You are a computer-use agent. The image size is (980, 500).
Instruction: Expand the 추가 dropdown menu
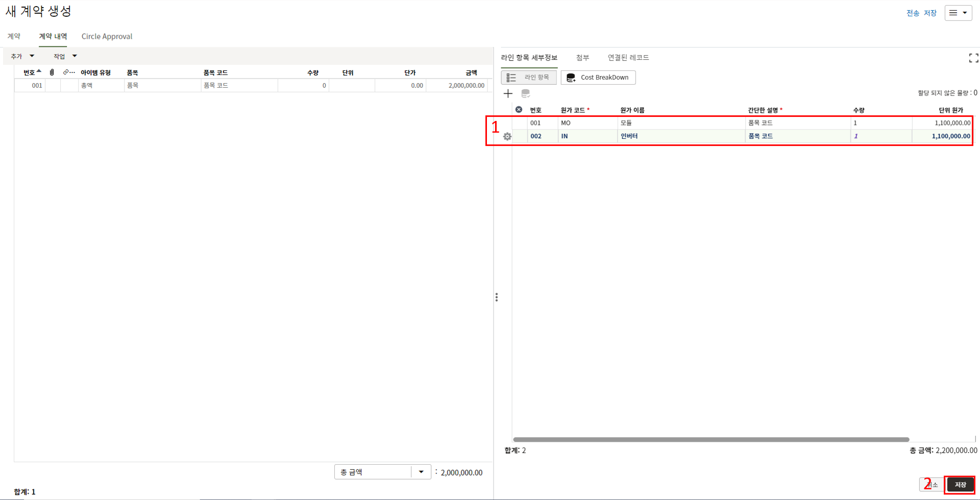22,56
